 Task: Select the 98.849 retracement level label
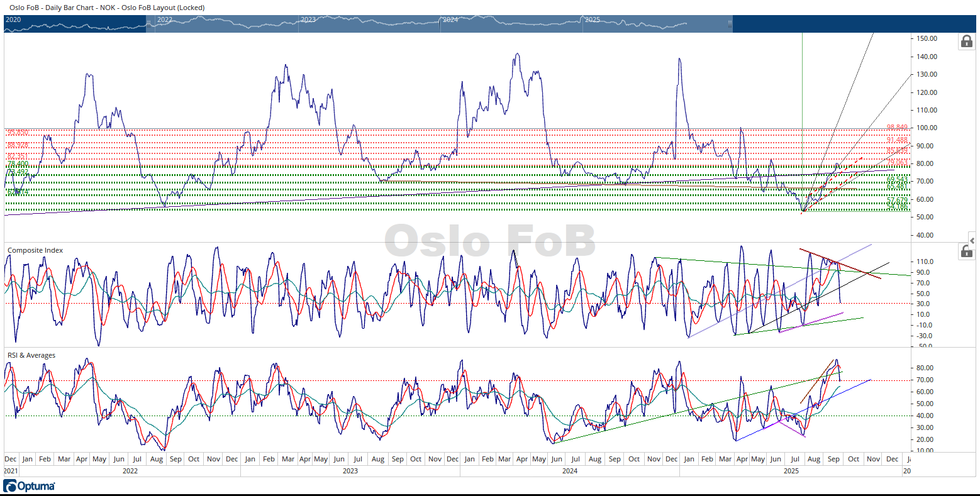tap(897, 127)
